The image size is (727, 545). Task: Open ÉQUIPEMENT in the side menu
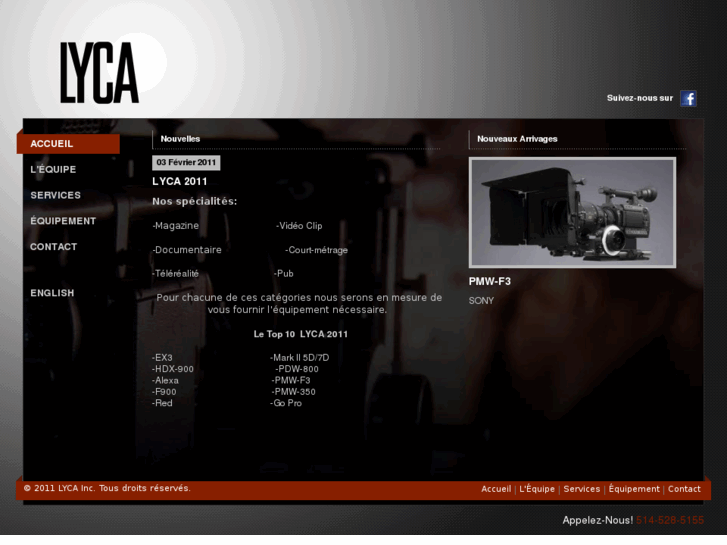coord(63,221)
